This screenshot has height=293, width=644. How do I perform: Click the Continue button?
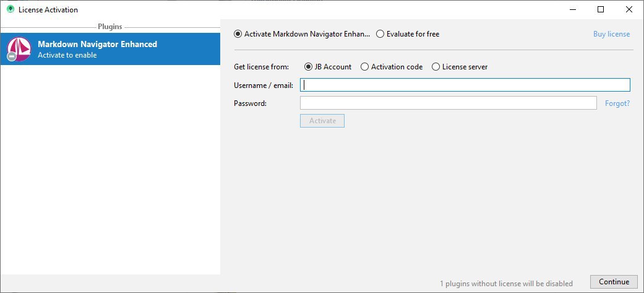click(x=614, y=282)
